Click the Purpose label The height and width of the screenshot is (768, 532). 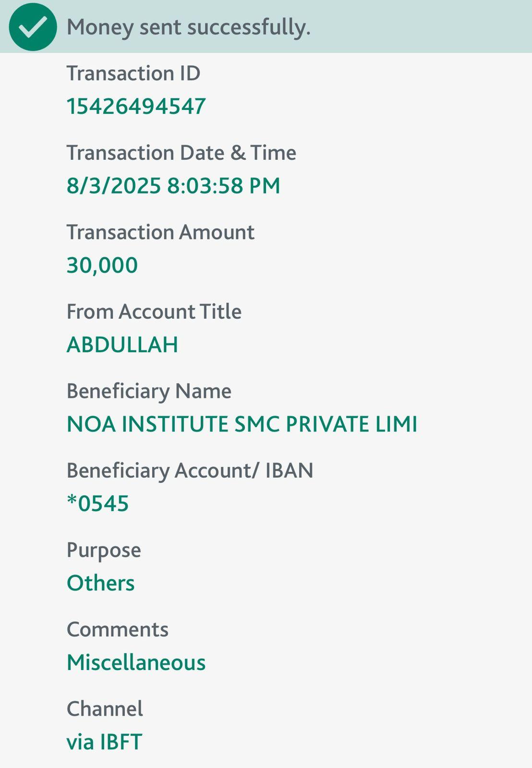(104, 550)
